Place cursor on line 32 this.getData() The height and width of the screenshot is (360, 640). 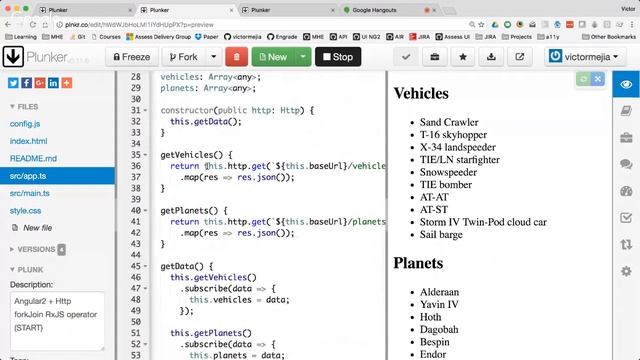click(x=206, y=122)
